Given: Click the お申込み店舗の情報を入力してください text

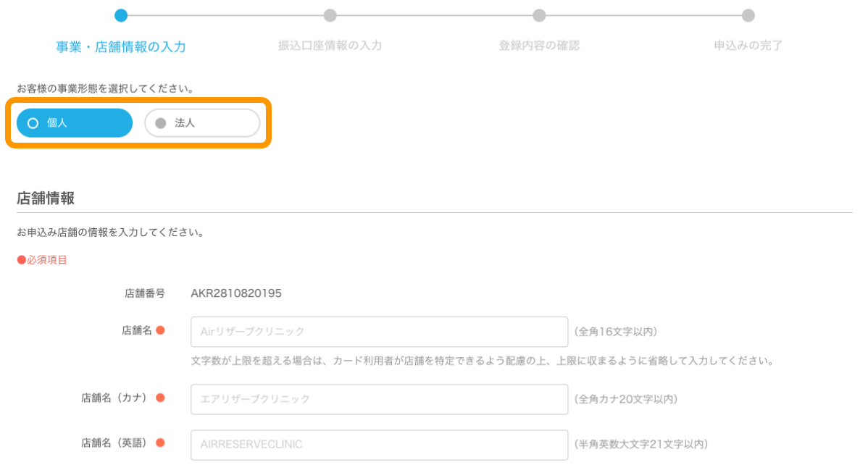Looking at the screenshot, I should click(x=110, y=232).
